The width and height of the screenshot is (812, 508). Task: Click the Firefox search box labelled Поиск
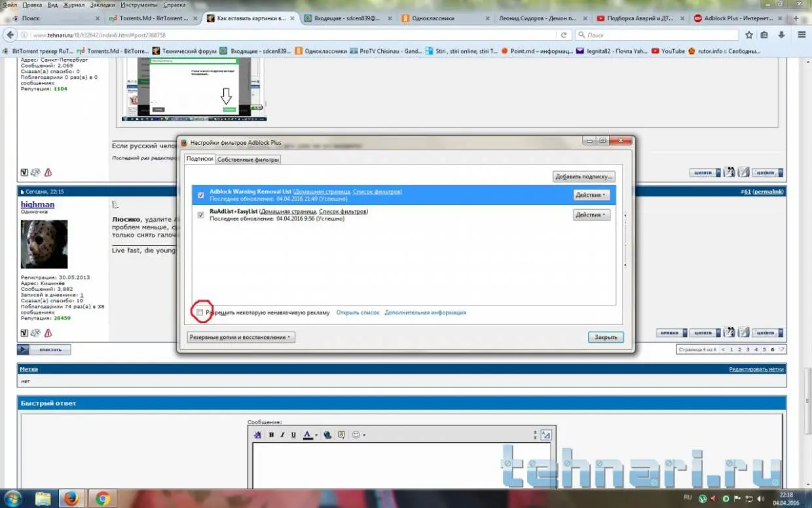tap(656, 35)
